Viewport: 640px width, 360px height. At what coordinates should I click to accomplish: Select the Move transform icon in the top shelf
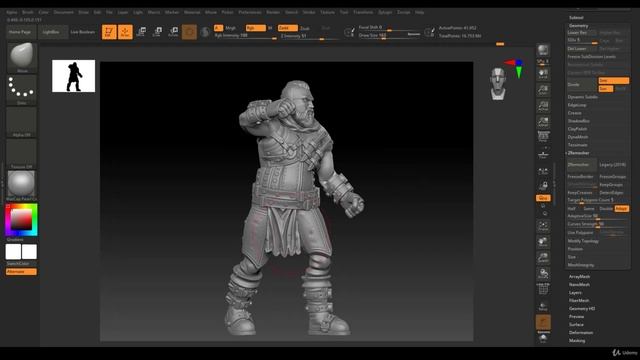141,32
